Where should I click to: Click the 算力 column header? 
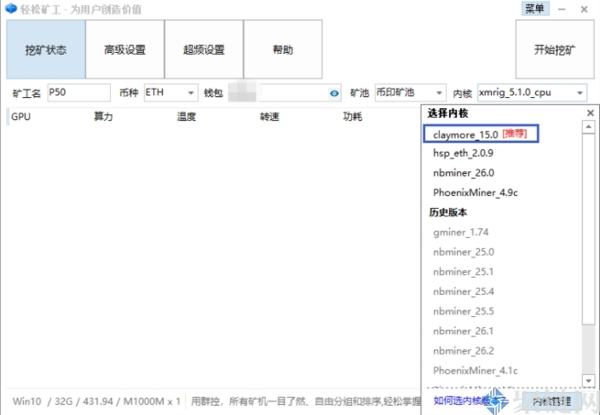(x=103, y=117)
